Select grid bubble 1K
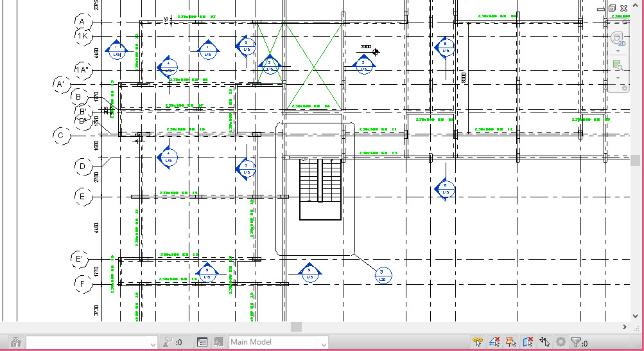 (x=83, y=36)
